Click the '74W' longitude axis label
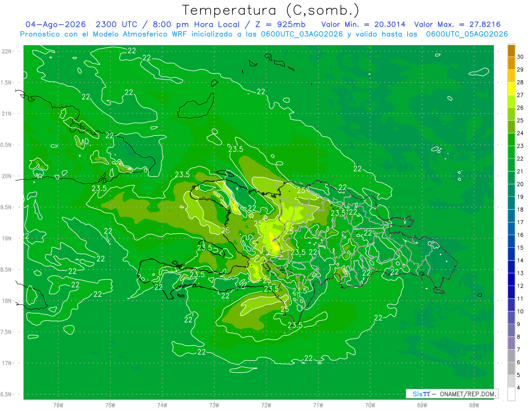This screenshot has height=411, width=532. click(x=162, y=405)
